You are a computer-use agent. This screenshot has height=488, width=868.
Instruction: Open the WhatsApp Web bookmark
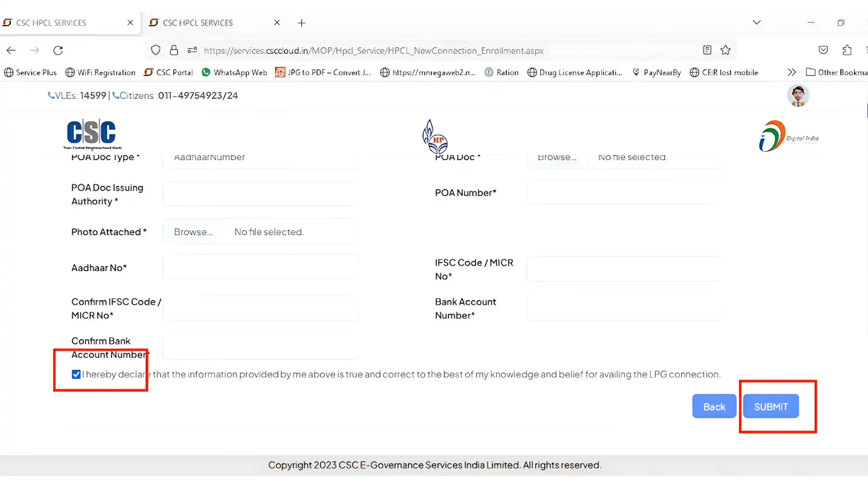234,72
